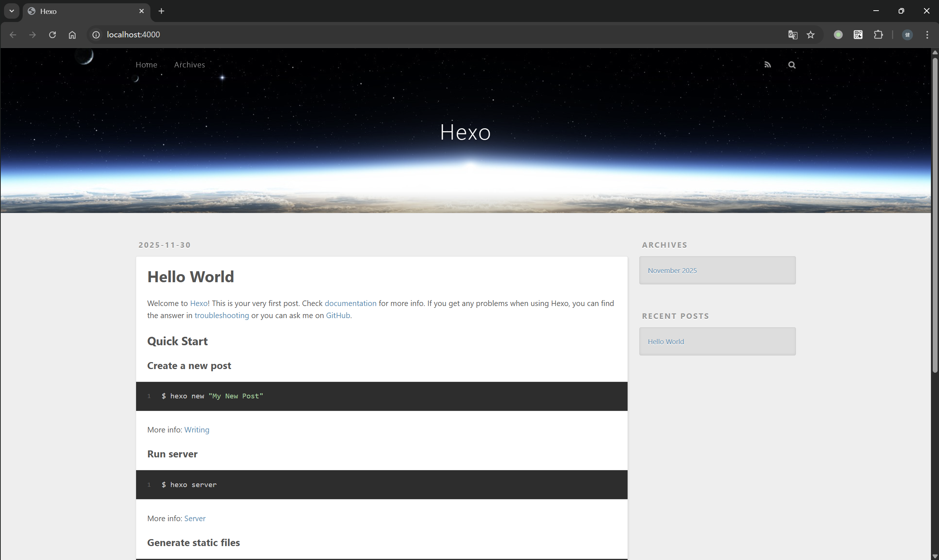Open the blog search icon
The image size is (939, 560).
coord(792,65)
